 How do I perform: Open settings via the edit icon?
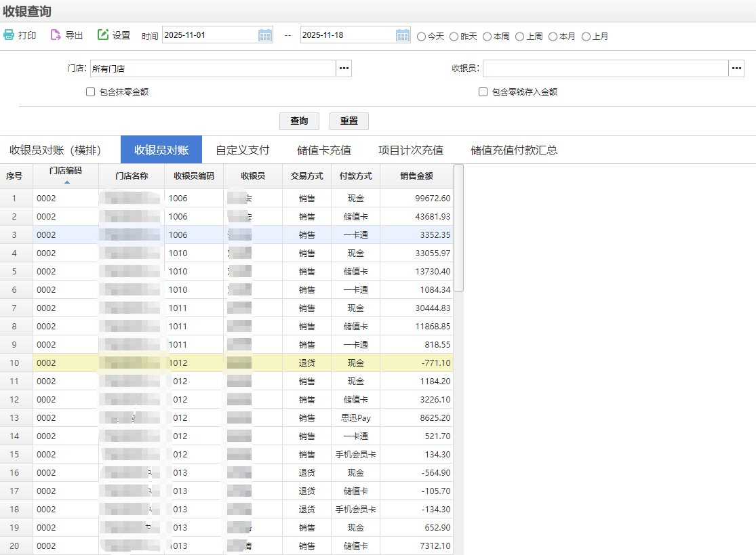(x=103, y=35)
